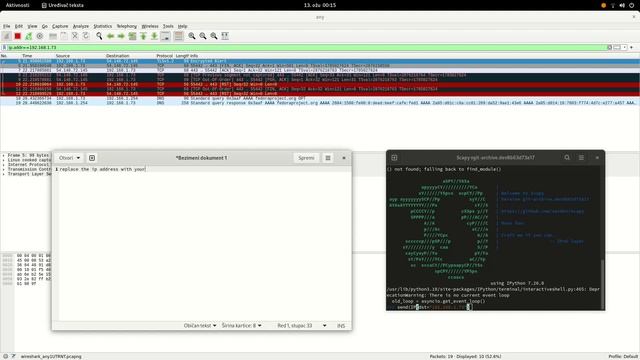Open the View menu in Wireshark
The height and width of the screenshot is (360, 640).
32,26
